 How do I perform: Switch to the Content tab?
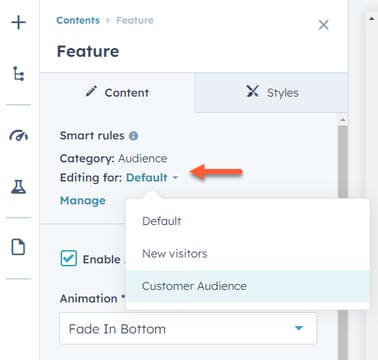[x=117, y=92]
